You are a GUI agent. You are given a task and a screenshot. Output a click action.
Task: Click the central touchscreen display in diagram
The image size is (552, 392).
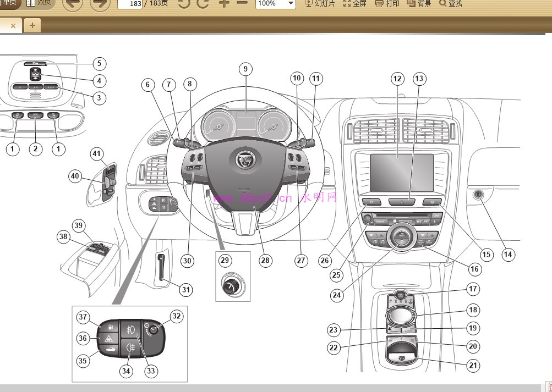tap(402, 173)
